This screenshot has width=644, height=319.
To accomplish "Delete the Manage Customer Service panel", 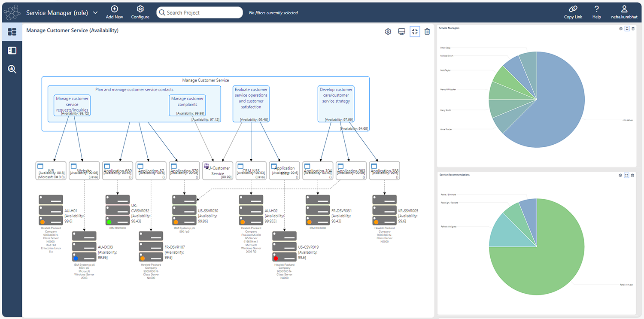I will pos(427,31).
